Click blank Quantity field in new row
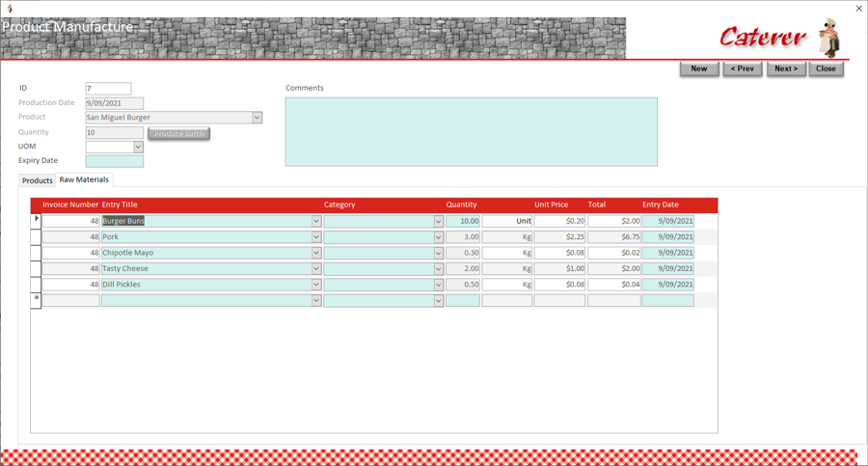This screenshot has height=466, width=868. pos(463,300)
